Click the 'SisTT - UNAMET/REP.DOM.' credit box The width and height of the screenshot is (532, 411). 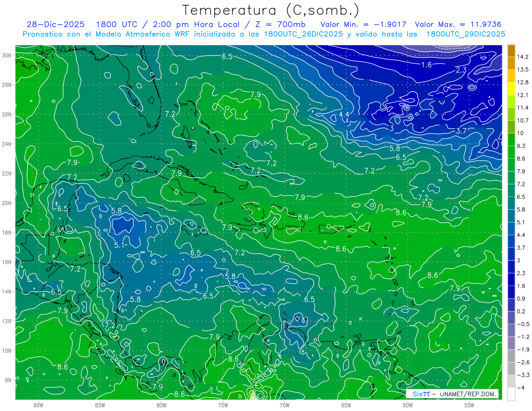pyautogui.click(x=452, y=394)
